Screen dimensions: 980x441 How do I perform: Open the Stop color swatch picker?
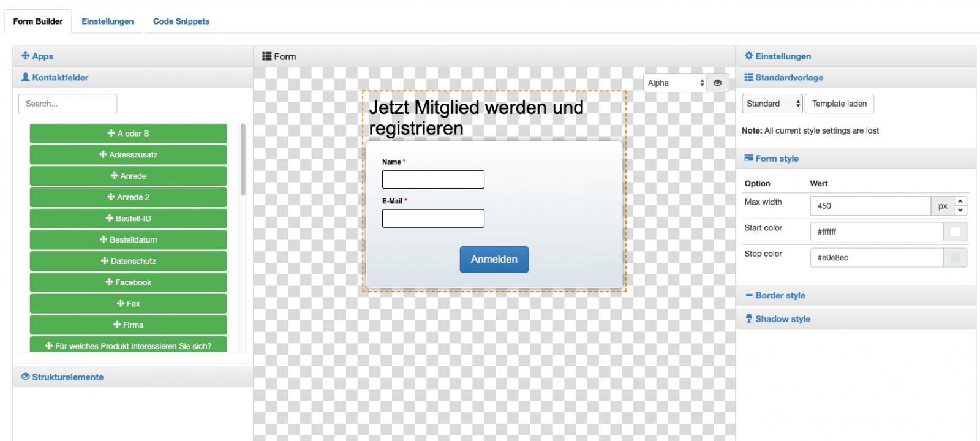point(955,257)
